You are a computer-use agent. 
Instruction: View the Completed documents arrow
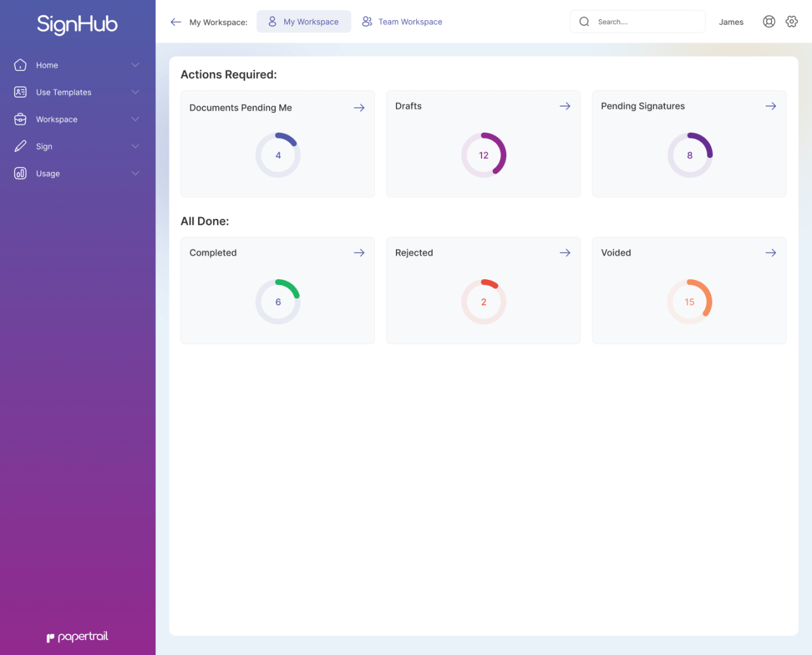[359, 253]
